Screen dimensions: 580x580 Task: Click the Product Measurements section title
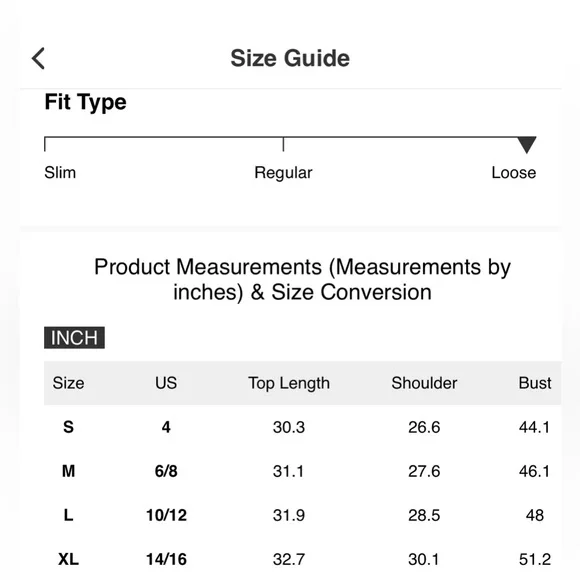pyautogui.click(x=303, y=280)
